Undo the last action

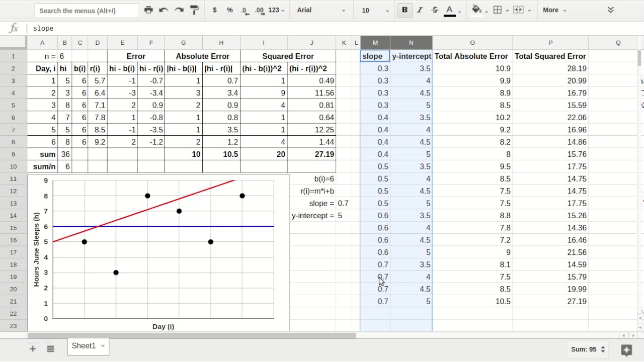click(x=164, y=10)
